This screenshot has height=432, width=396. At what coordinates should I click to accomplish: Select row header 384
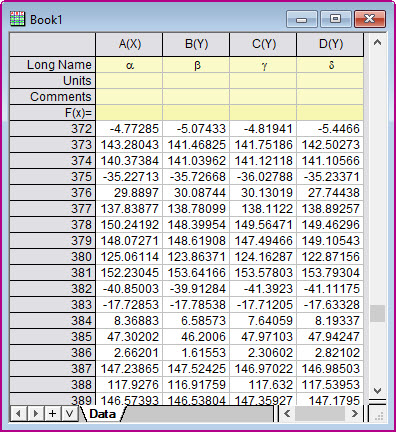point(53,321)
